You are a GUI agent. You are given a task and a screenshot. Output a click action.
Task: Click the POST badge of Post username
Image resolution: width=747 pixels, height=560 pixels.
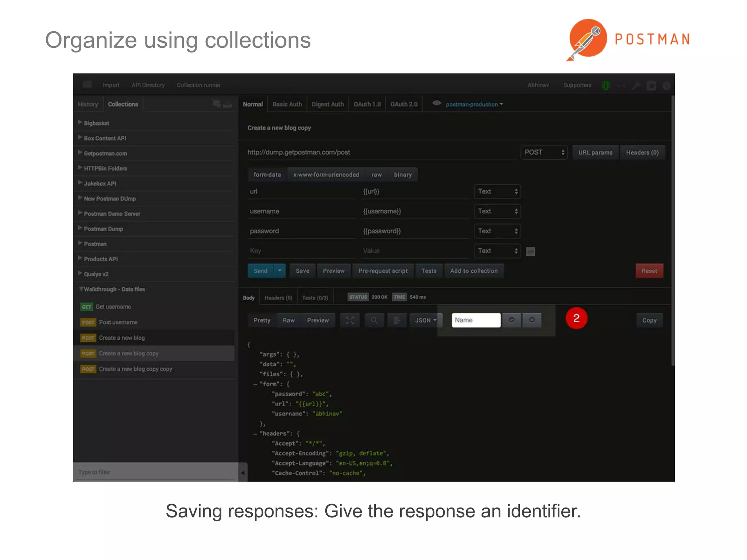coord(88,322)
